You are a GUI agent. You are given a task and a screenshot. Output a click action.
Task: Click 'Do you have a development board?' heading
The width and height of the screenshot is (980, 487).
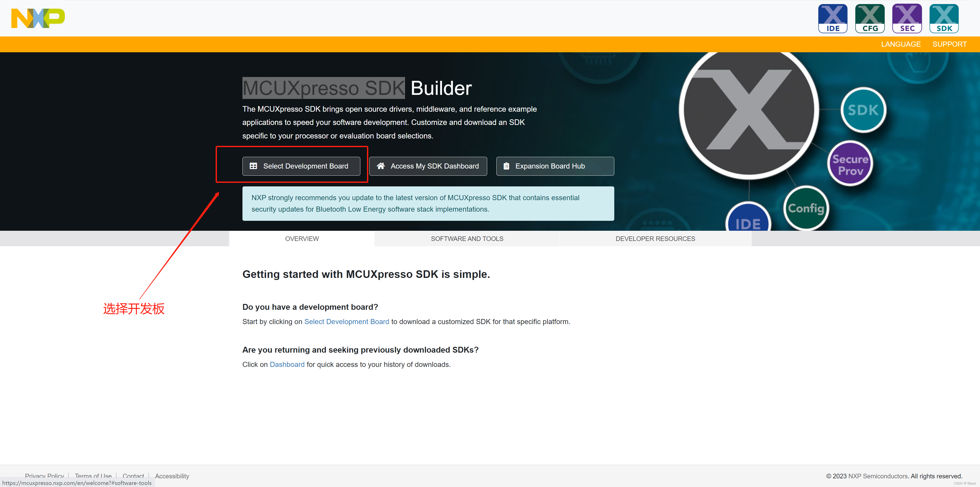coord(310,307)
